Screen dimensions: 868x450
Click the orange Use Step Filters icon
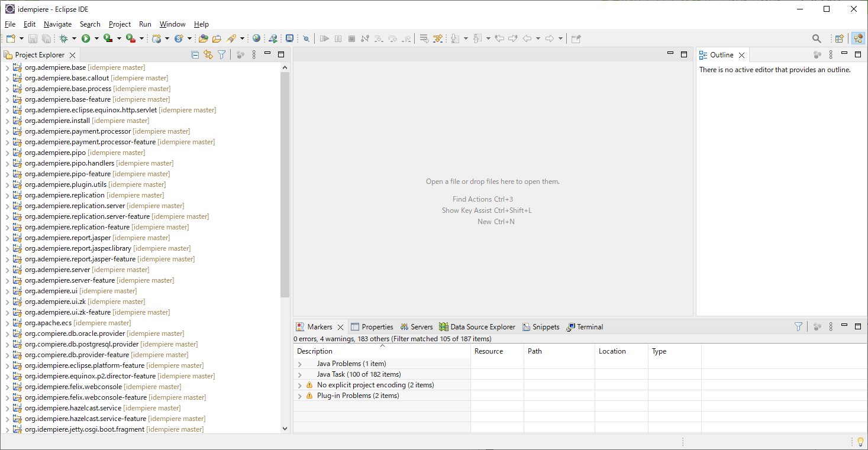[438, 38]
